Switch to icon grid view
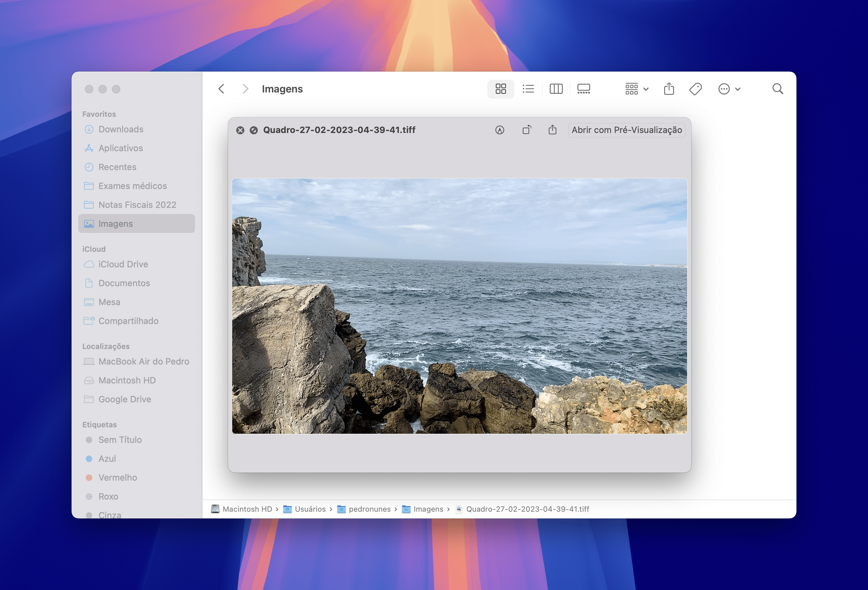This screenshot has width=868, height=590. (x=500, y=89)
